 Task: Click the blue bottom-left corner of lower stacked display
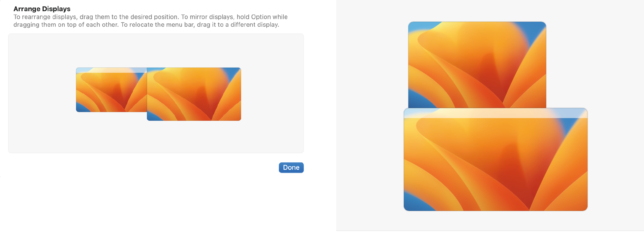click(413, 202)
